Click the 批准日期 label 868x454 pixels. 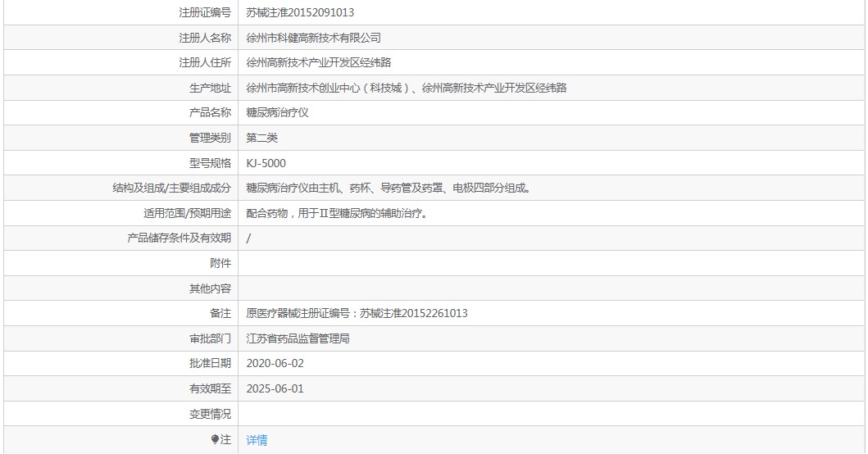click(x=211, y=364)
